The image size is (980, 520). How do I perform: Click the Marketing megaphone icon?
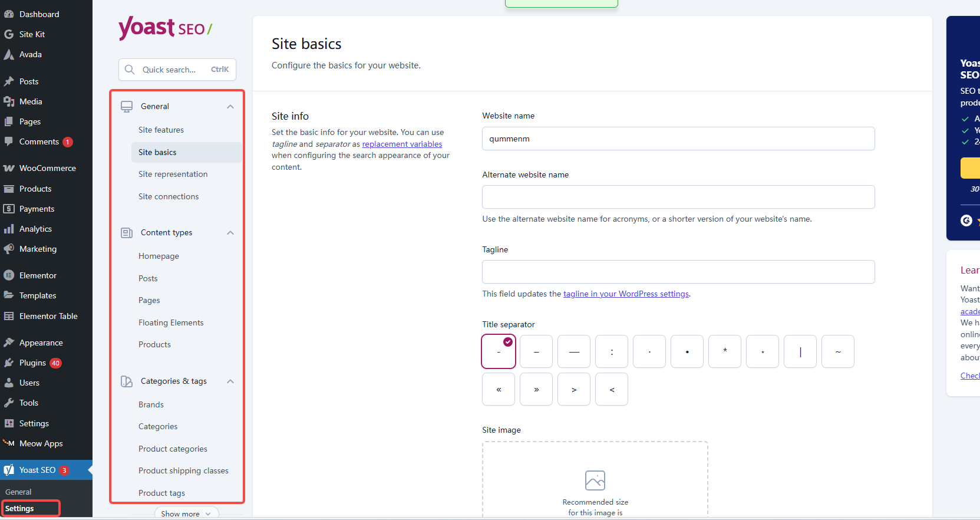pos(9,249)
